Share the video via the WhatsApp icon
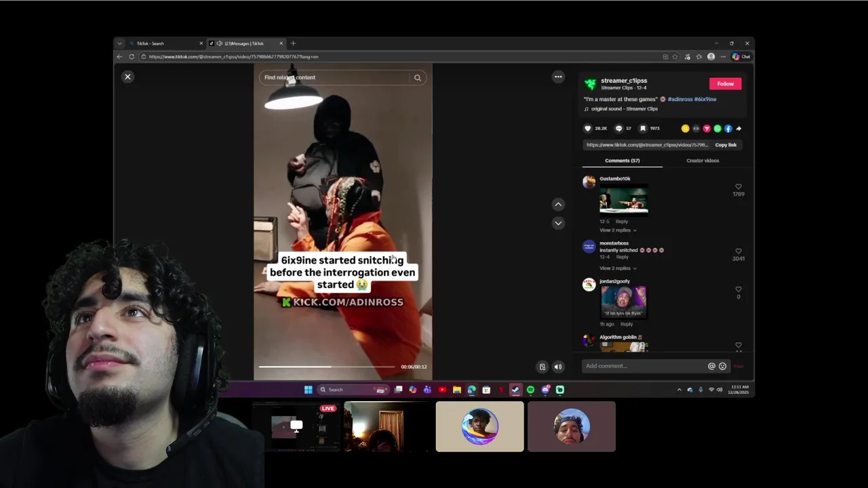This screenshot has width=868, height=488. coord(717,128)
